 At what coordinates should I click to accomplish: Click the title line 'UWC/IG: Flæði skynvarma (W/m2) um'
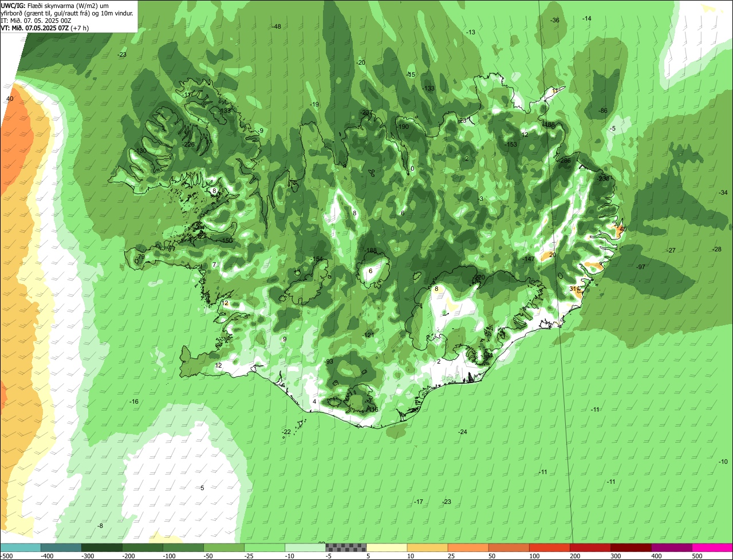55,5
